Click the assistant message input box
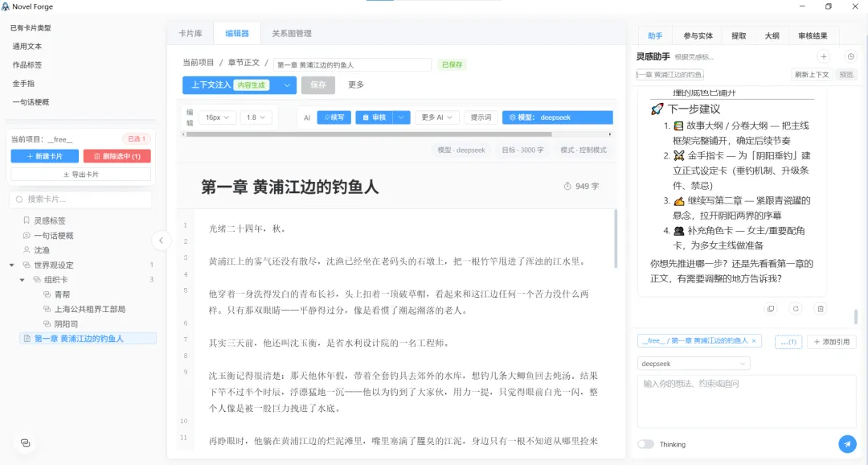868x465 pixels. (747, 401)
